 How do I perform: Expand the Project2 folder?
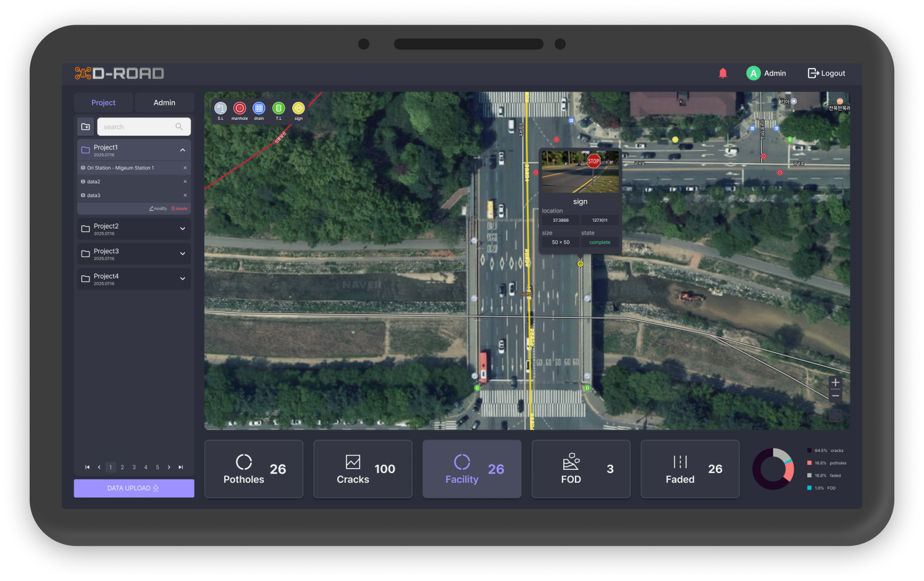point(182,229)
